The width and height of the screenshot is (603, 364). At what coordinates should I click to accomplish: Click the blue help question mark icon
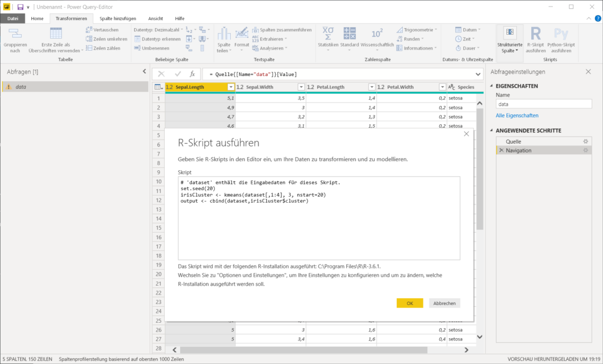tap(598, 18)
